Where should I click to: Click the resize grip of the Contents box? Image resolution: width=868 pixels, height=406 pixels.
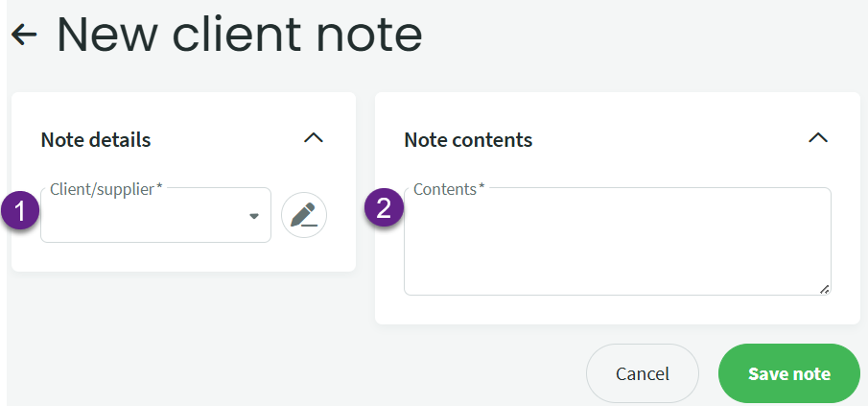[x=824, y=289]
